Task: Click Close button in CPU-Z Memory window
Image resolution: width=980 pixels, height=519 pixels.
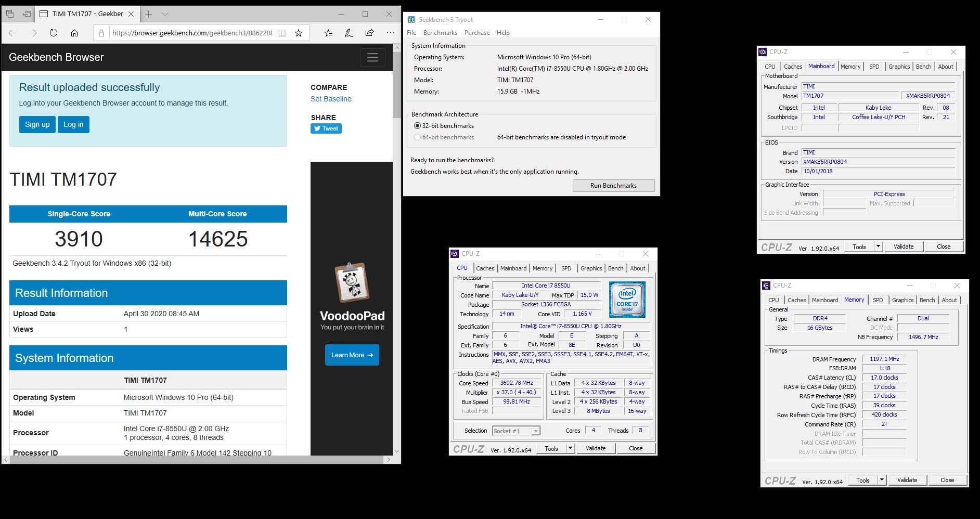Action: tap(947, 480)
